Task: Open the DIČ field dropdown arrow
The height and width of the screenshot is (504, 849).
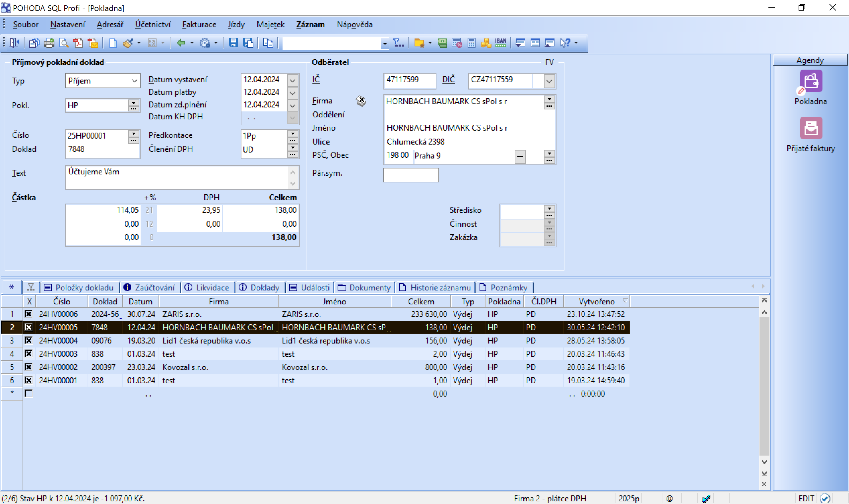Action: pos(549,81)
